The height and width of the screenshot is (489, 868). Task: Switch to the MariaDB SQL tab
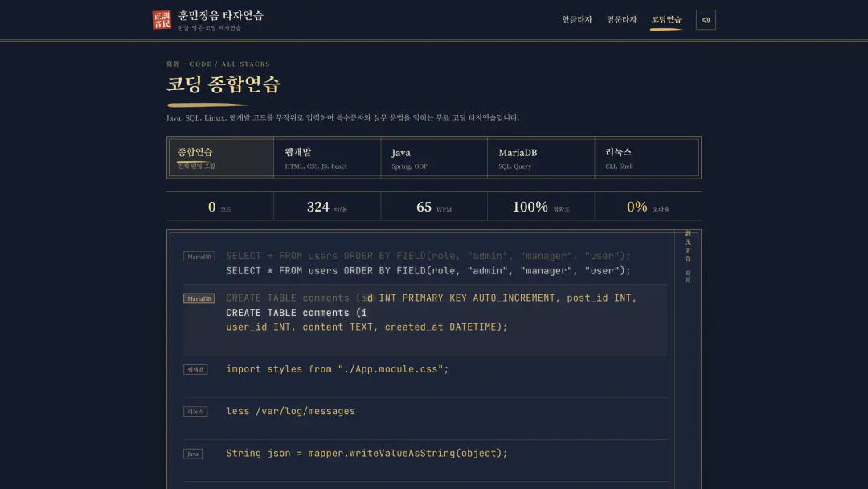pyautogui.click(x=540, y=158)
